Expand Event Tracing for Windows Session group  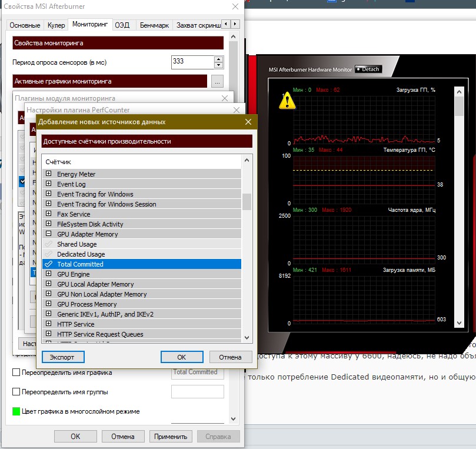pos(48,204)
